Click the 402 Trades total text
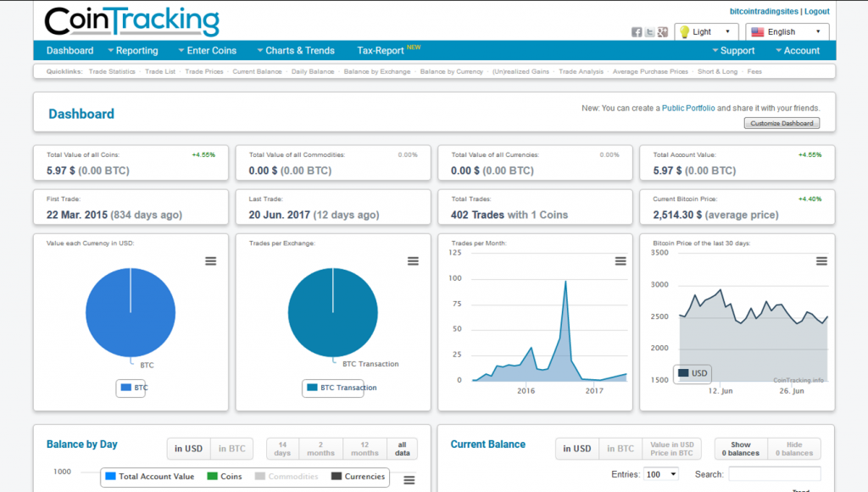This screenshot has height=492, width=868. (x=477, y=215)
